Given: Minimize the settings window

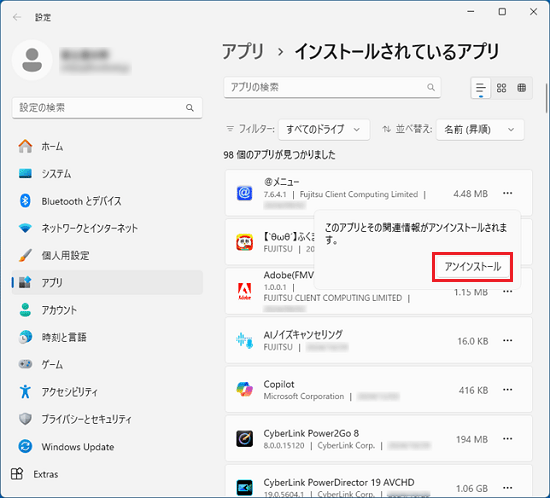Looking at the screenshot, I should 471,12.
